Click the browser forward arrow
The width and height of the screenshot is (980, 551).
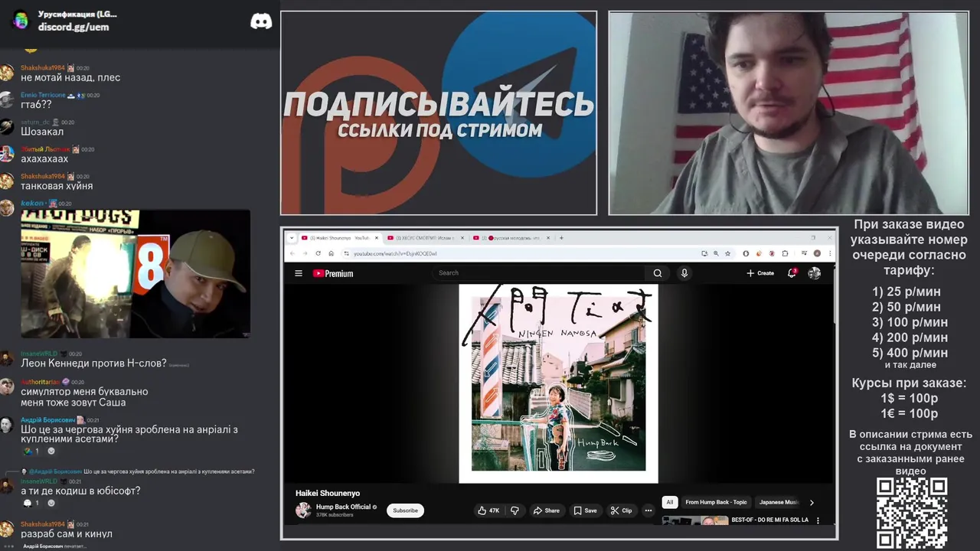304,253
